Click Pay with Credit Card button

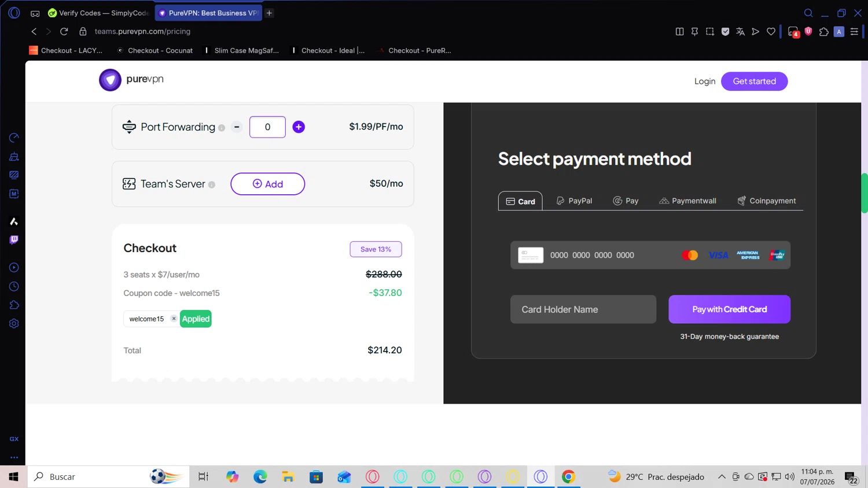coord(729,309)
